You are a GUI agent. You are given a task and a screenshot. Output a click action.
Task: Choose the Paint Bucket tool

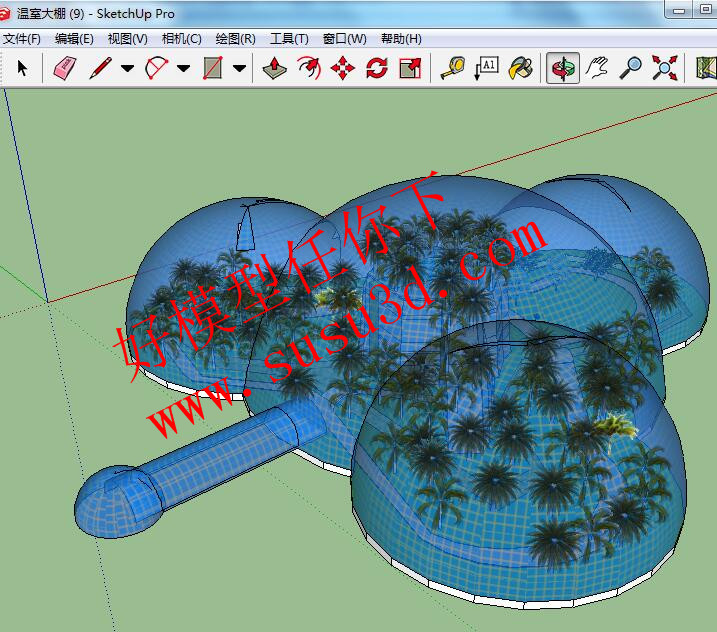(x=520, y=68)
